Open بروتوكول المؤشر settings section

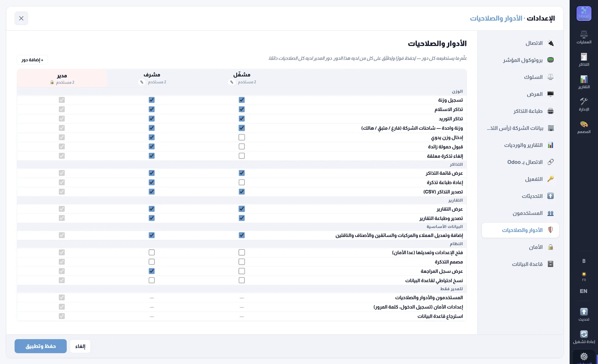click(520, 60)
